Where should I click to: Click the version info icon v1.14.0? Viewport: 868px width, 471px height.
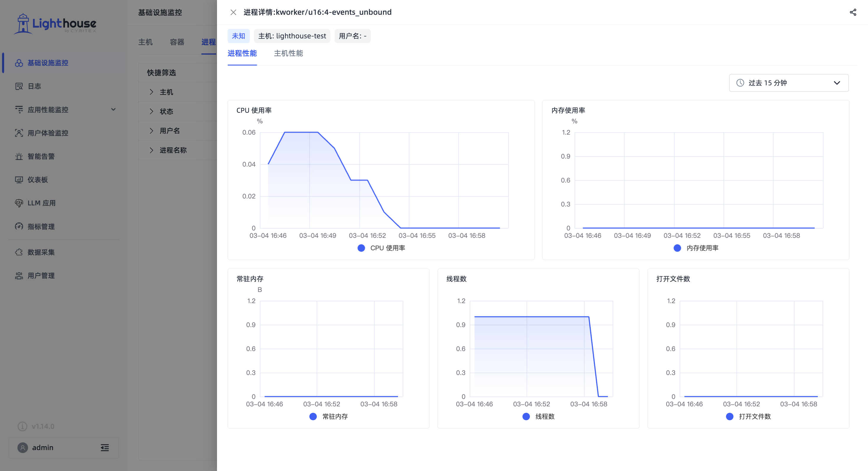coord(22,426)
